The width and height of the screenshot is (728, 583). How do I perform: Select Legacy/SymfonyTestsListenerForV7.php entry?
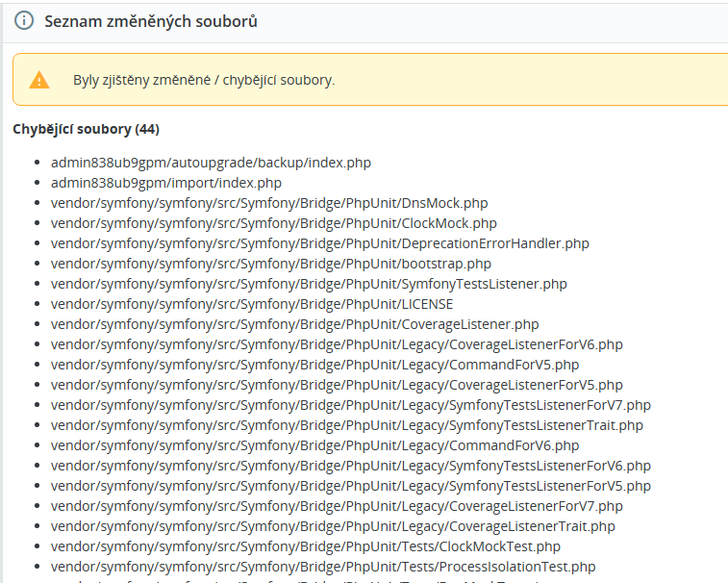(x=351, y=405)
